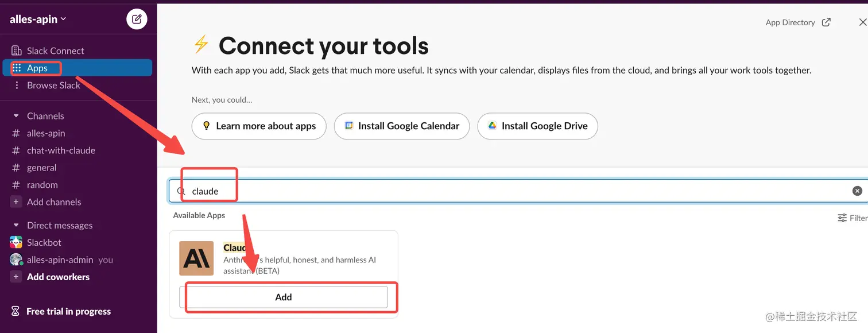
Task: Click the alles-apin-admin avatar icon
Action: [x=16, y=260]
